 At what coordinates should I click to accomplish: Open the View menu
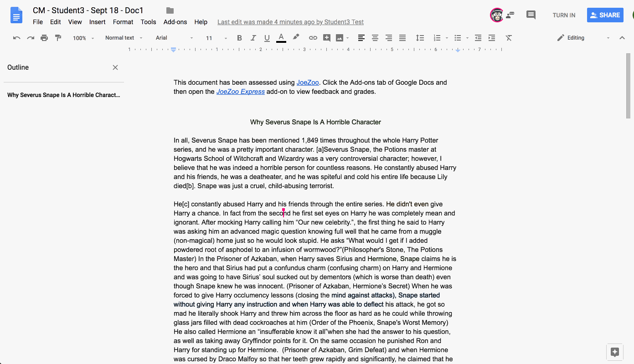click(75, 22)
